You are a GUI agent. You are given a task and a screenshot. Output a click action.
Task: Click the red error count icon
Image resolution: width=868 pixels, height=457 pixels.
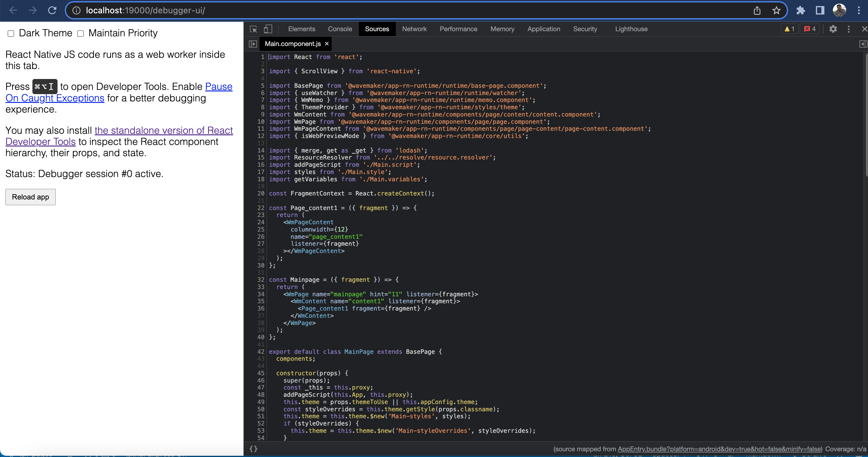click(810, 29)
